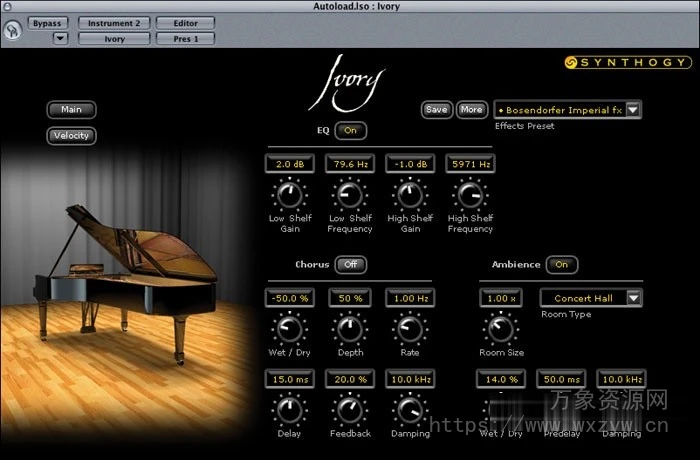Turn off the EQ On switch
700x460 pixels.
(x=350, y=130)
